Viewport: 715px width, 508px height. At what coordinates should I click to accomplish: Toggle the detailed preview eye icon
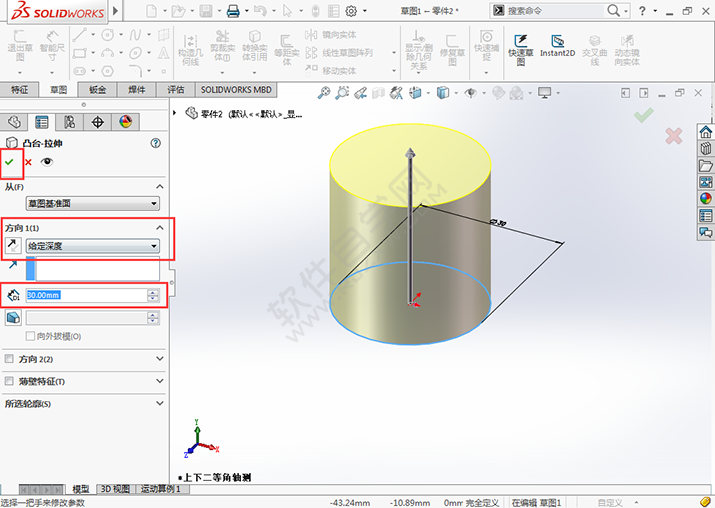[46, 162]
